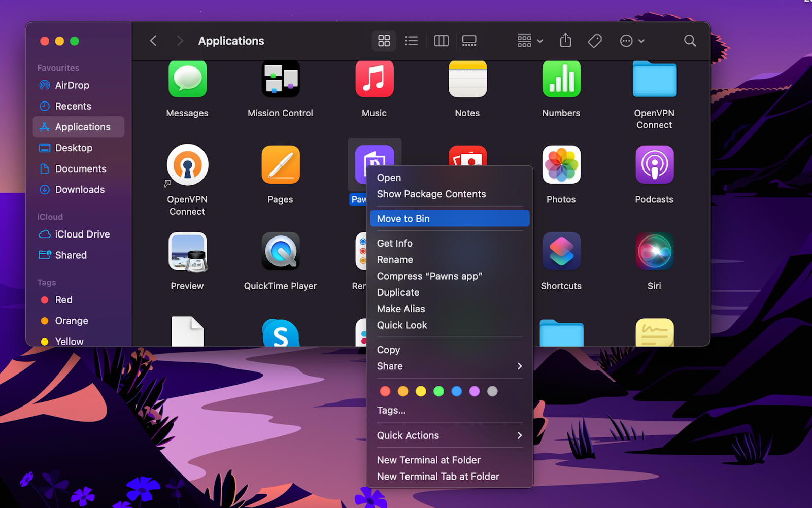The width and height of the screenshot is (812, 508).
Task: Select Move to Bin
Action: coord(450,219)
